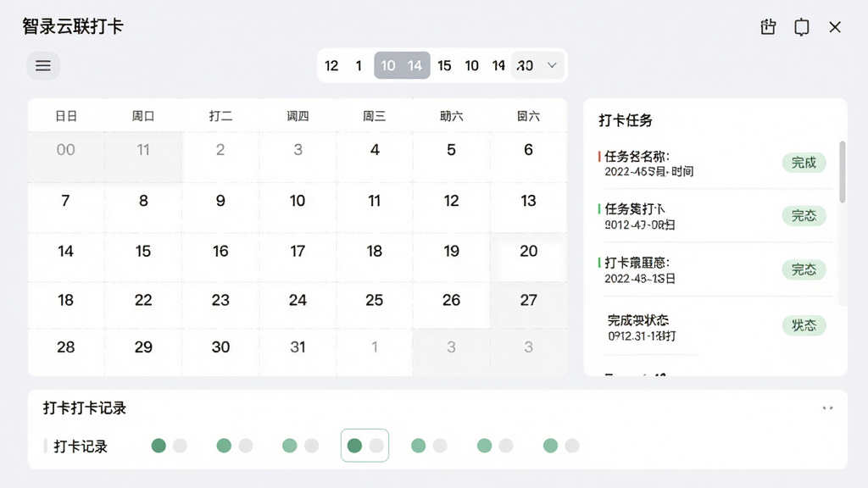Expand the chevron dropdown next to 30
868x488 pixels.
pos(552,65)
